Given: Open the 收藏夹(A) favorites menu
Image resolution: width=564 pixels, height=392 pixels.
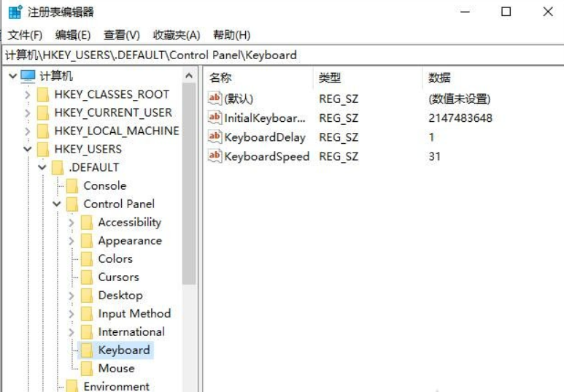Looking at the screenshot, I should pos(176,35).
